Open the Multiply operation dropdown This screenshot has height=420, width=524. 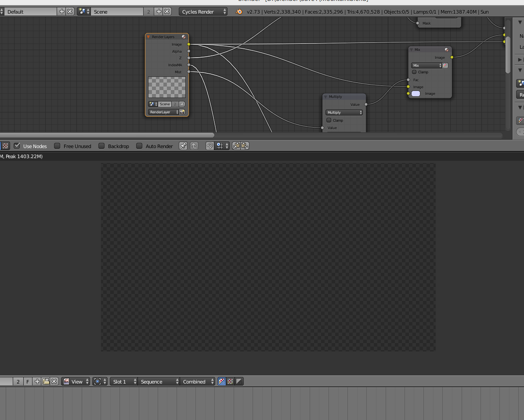coord(344,112)
